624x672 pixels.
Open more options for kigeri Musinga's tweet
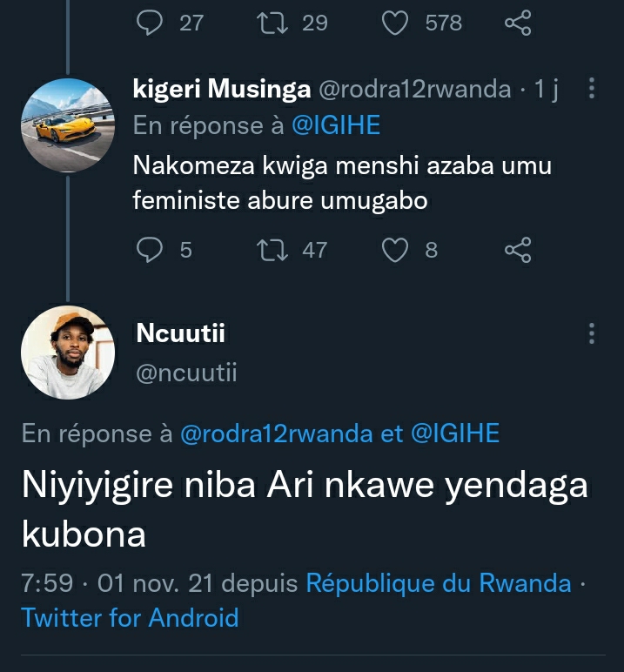click(592, 89)
